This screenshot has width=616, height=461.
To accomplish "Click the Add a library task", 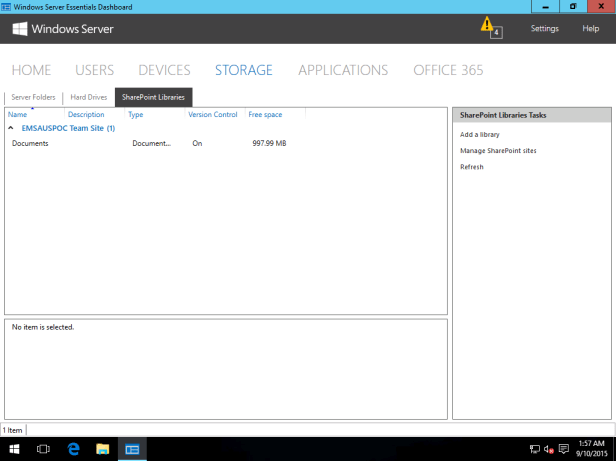I will 479,134.
